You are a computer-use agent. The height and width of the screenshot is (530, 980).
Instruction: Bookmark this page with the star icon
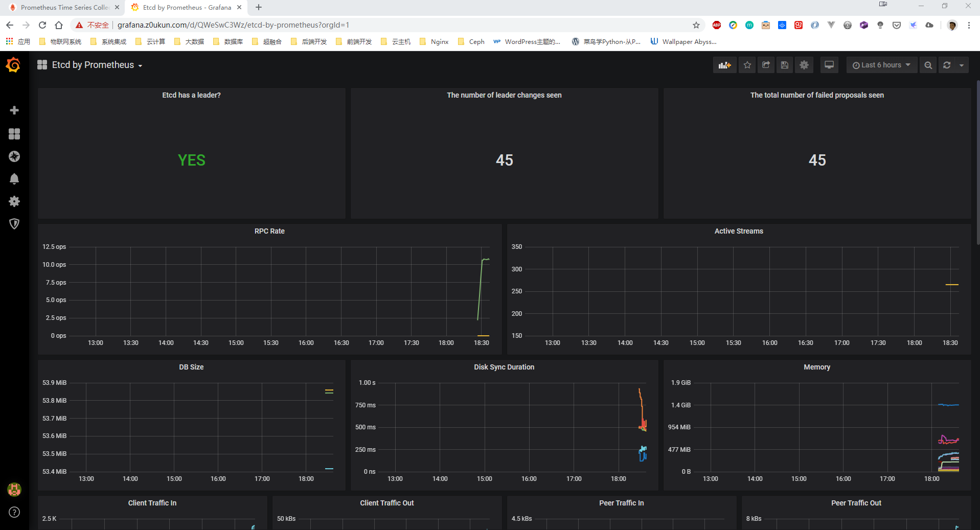click(x=696, y=25)
